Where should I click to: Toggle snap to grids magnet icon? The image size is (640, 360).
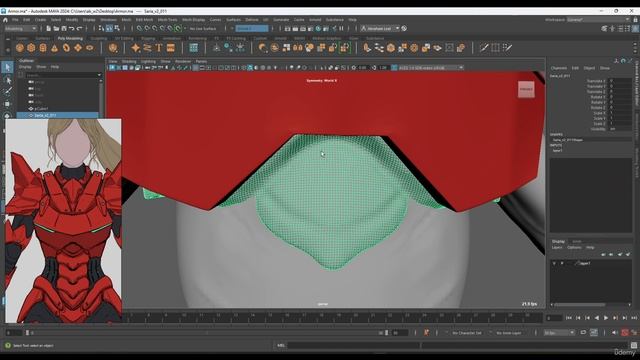tap(139, 29)
